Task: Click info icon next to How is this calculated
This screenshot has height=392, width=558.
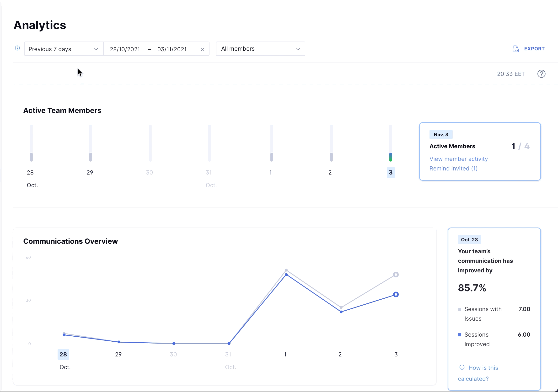Action: point(462,367)
